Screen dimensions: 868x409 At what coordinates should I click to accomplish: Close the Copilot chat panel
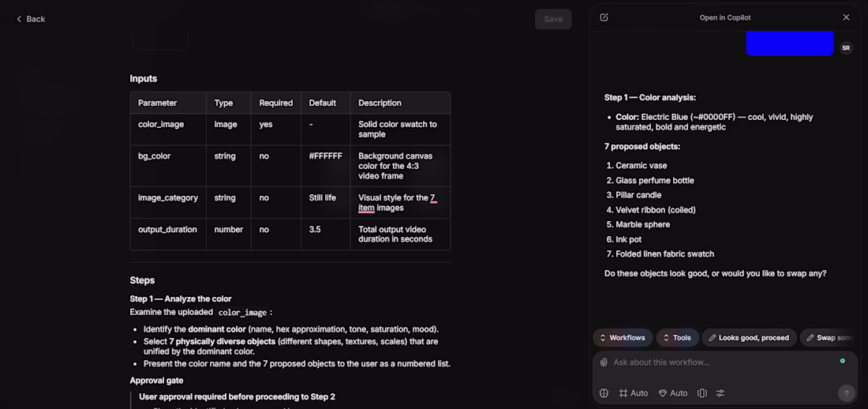pyautogui.click(x=846, y=17)
